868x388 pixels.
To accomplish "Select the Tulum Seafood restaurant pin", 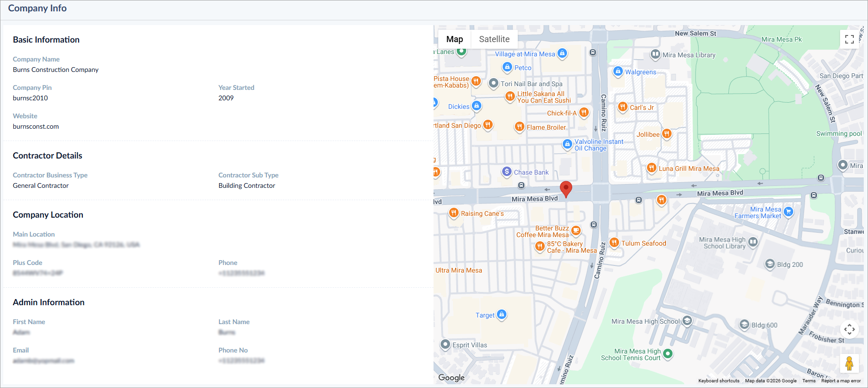I will pos(614,243).
